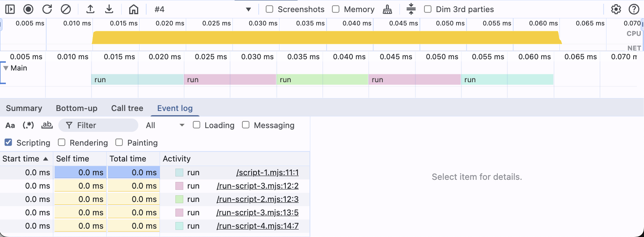644x237 pixels.
Task: Collapse the Main track triangle
Action: [x=6, y=68]
